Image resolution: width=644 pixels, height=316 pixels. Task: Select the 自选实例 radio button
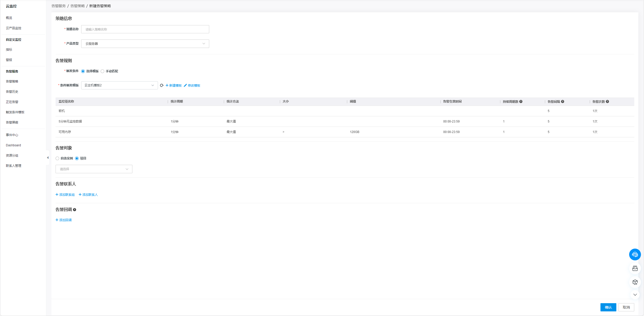[x=57, y=158]
